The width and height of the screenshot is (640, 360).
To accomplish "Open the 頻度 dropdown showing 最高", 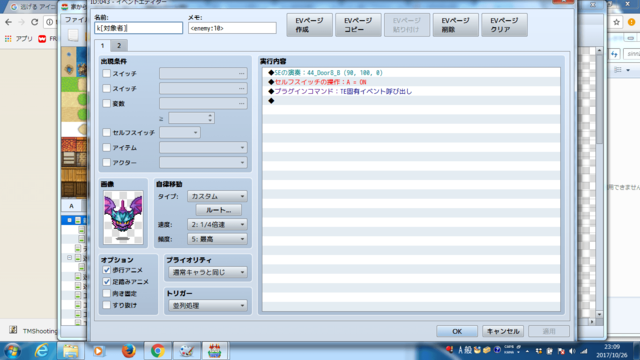I will click(x=217, y=239).
